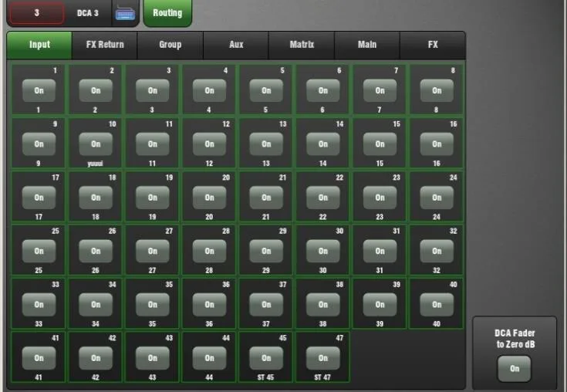Toggle input channel 32 On button

(x=437, y=251)
